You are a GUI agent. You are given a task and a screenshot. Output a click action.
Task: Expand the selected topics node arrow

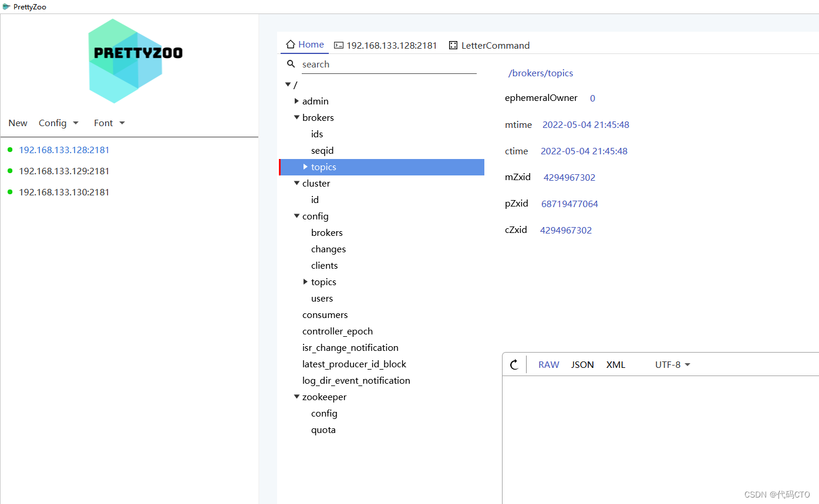[305, 167]
